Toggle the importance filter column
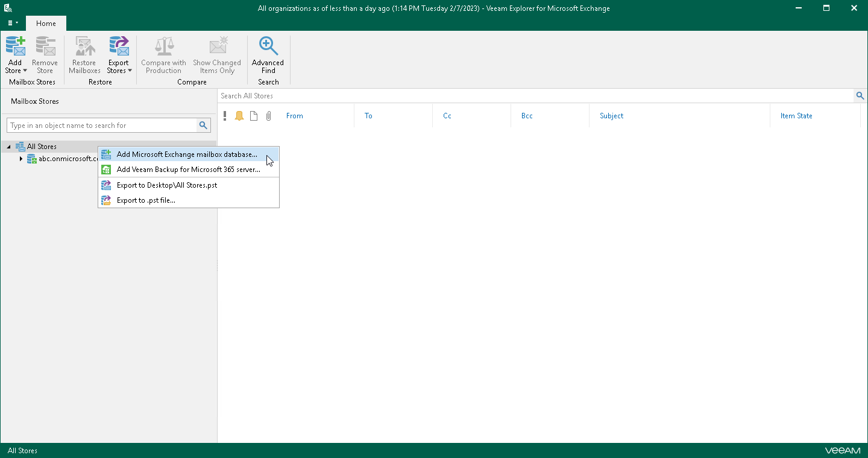The image size is (868, 458). pyautogui.click(x=225, y=115)
